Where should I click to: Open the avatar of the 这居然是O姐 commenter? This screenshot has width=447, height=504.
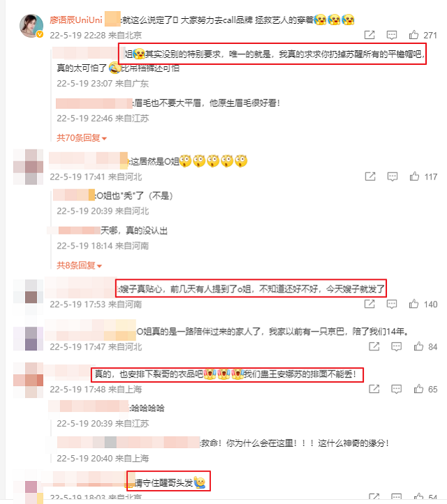tap(29, 167)
